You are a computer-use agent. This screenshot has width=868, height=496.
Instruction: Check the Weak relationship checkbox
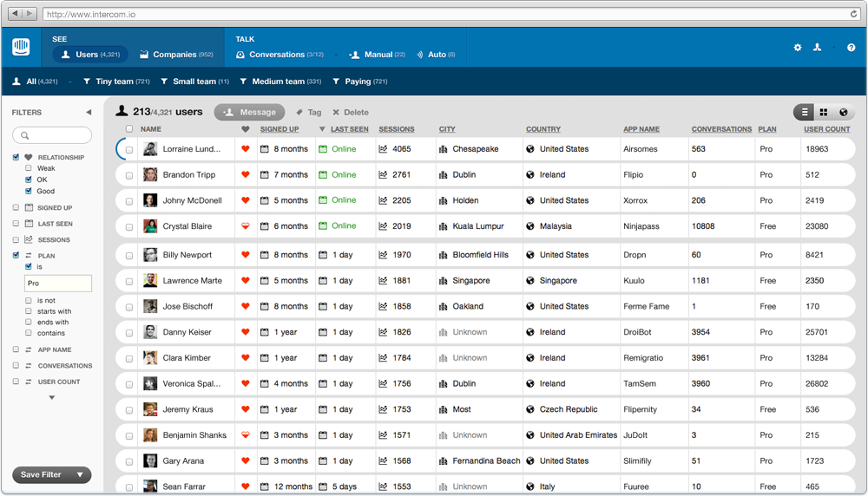(x=29, y=168)
